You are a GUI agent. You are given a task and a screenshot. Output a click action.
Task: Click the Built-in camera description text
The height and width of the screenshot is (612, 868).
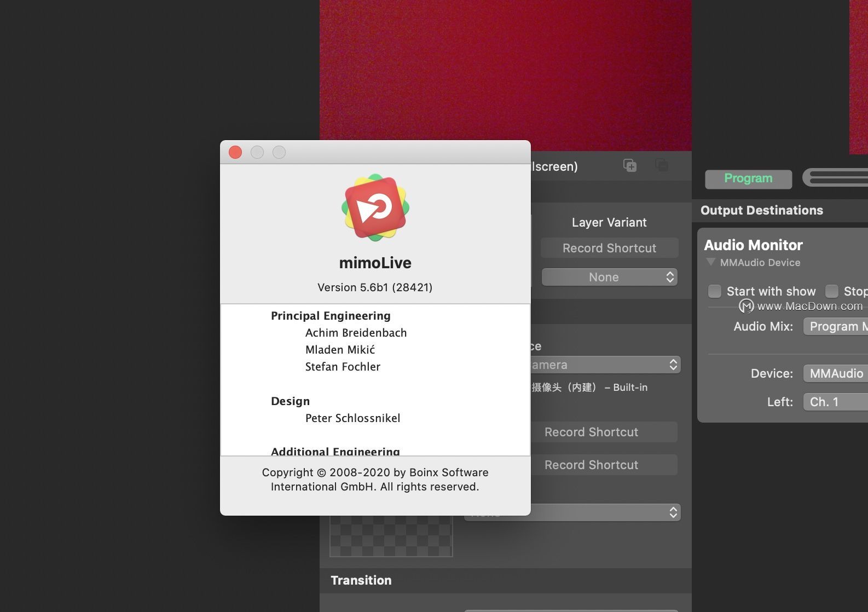pos(589,387)
